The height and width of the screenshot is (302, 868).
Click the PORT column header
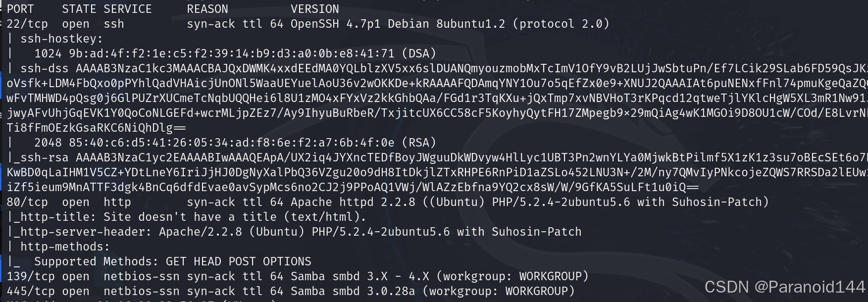(20, 9)
